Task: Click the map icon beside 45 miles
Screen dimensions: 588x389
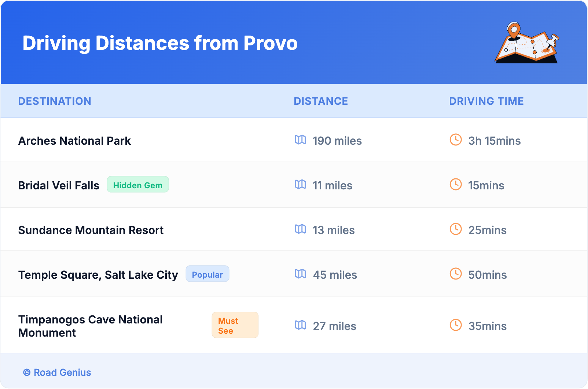Action: pyautogui.click(x=300, y=274)
